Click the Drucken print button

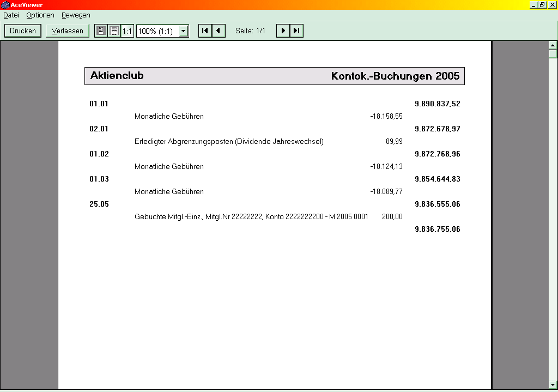tap(23, 31)
